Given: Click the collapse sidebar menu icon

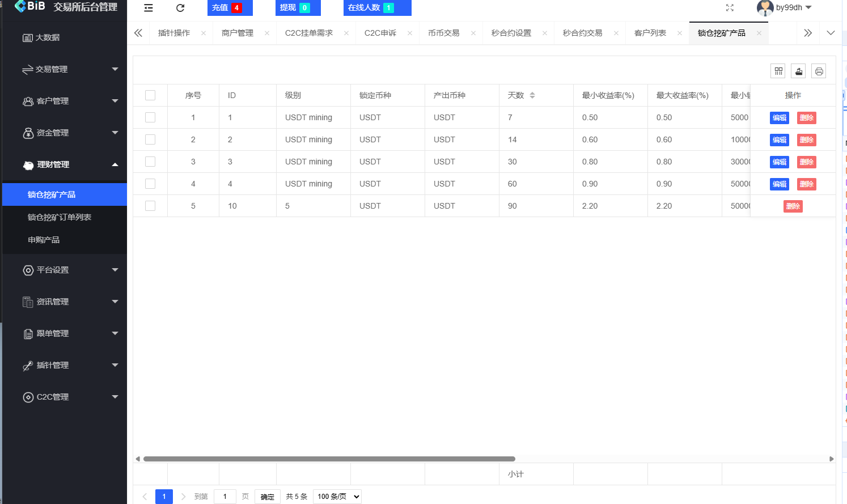Looking at the screenshot, I should (148, 8).
